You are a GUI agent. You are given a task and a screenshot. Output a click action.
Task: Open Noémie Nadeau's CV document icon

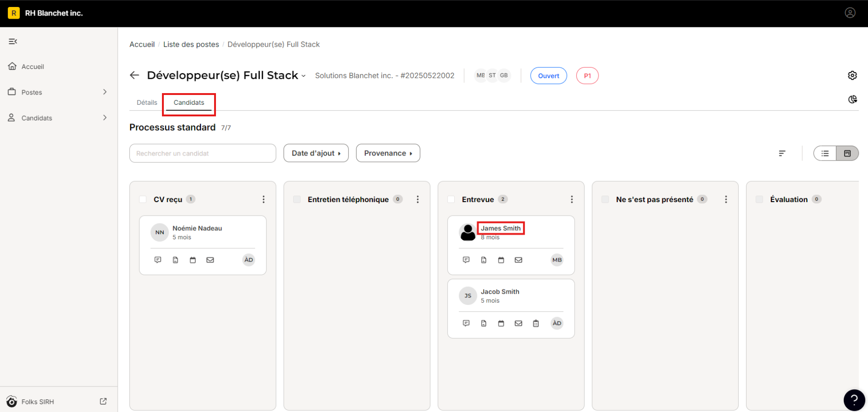click(175, 260)
